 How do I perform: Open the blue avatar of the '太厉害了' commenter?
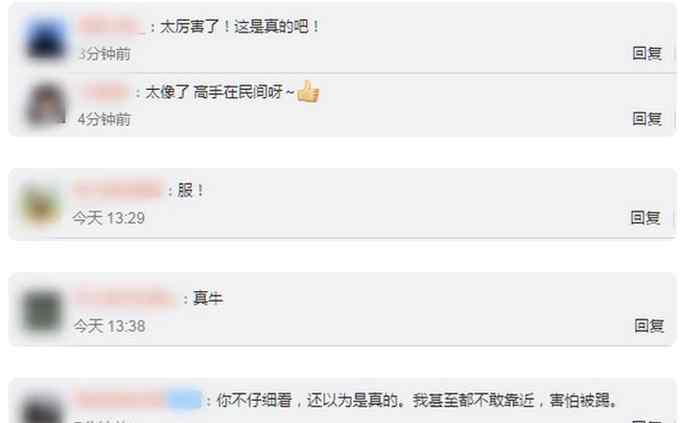46,39
